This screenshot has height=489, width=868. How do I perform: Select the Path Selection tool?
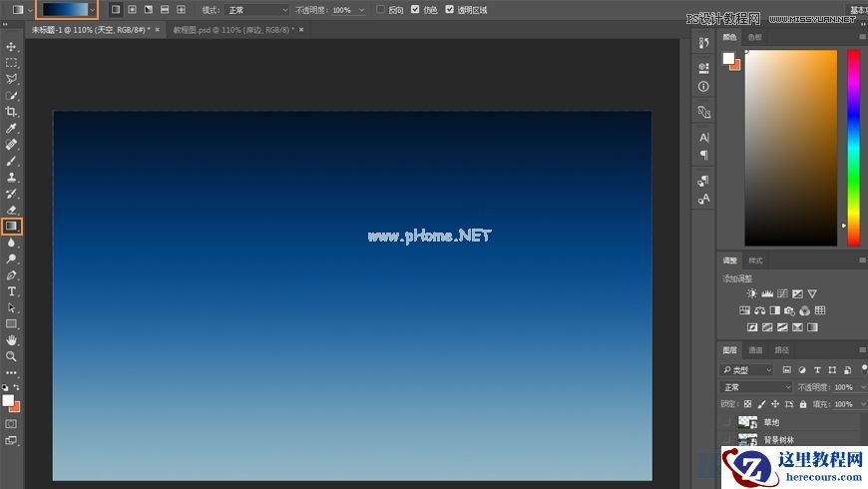tap(11, 308)
